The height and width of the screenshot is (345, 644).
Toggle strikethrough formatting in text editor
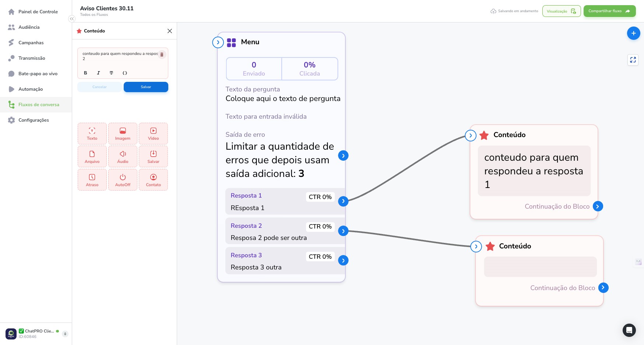(x=111, y=73)
